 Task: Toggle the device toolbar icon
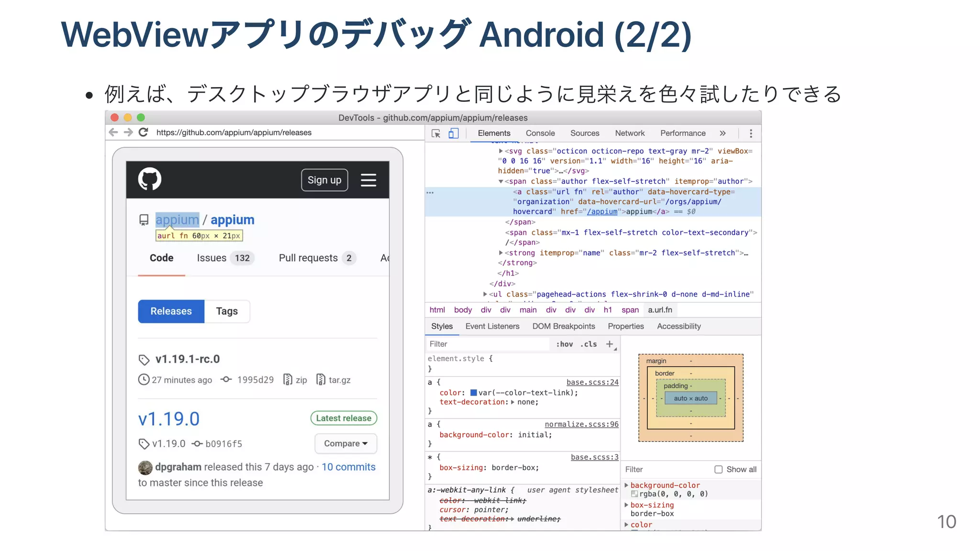tap(453, 133)
